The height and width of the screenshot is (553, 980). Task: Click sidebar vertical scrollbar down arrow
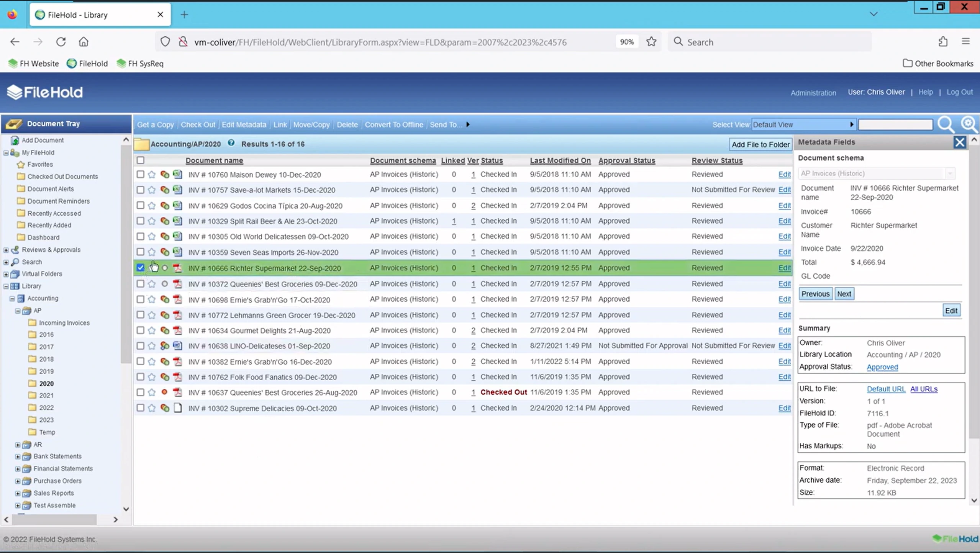click(126, 509)
